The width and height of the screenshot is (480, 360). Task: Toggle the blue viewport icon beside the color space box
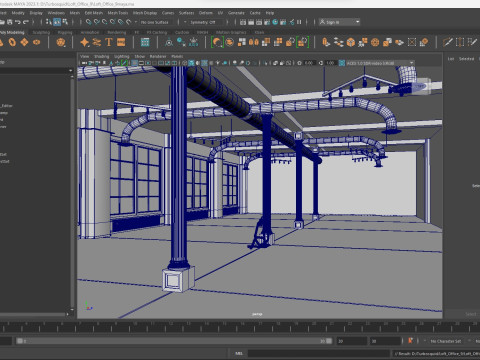click(342, 63)
